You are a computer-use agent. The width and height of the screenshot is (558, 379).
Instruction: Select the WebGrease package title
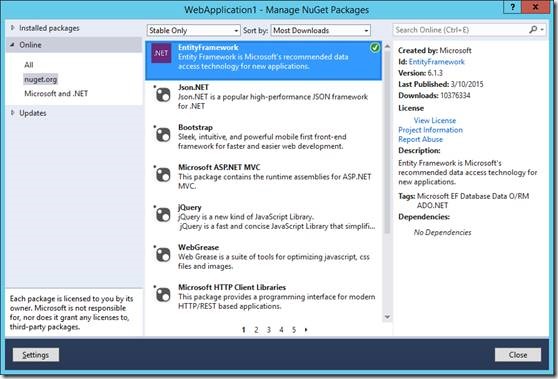tap(198, 247)
